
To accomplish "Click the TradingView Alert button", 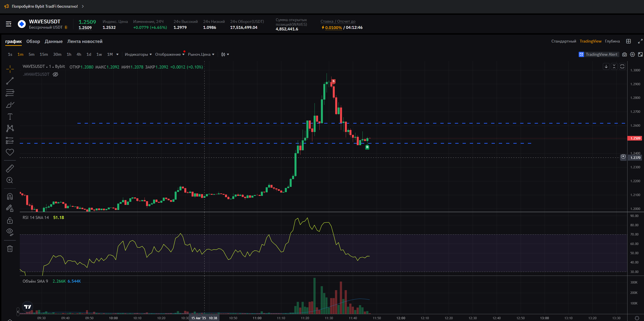I will pos(598,54).
